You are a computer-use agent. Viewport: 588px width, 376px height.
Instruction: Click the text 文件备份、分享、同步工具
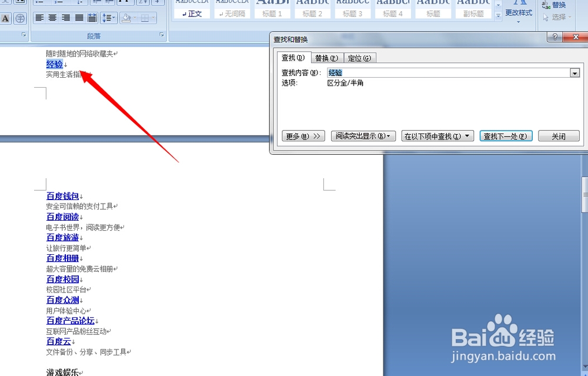coord(86,352)
